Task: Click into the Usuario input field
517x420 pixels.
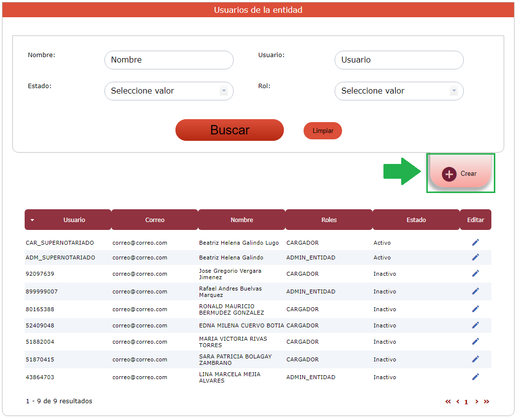Action: [x=399, y=60]
